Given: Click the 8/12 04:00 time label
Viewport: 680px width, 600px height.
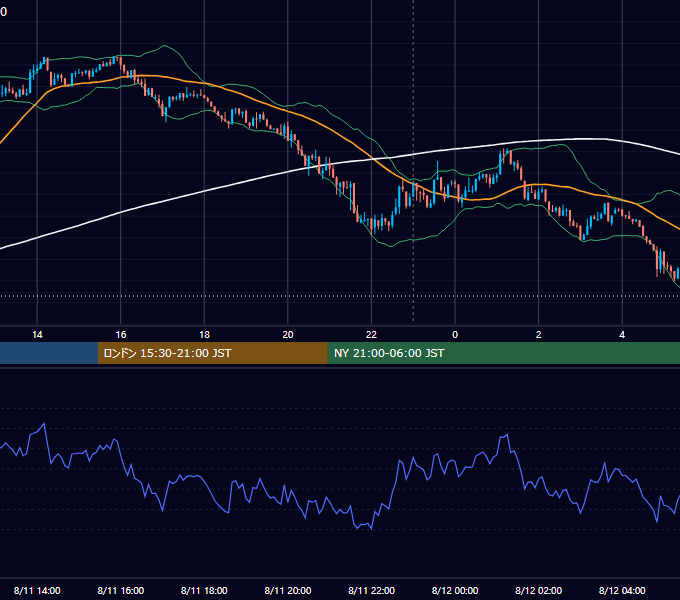Looking at the screenshot, I should (x=622, y=590).
